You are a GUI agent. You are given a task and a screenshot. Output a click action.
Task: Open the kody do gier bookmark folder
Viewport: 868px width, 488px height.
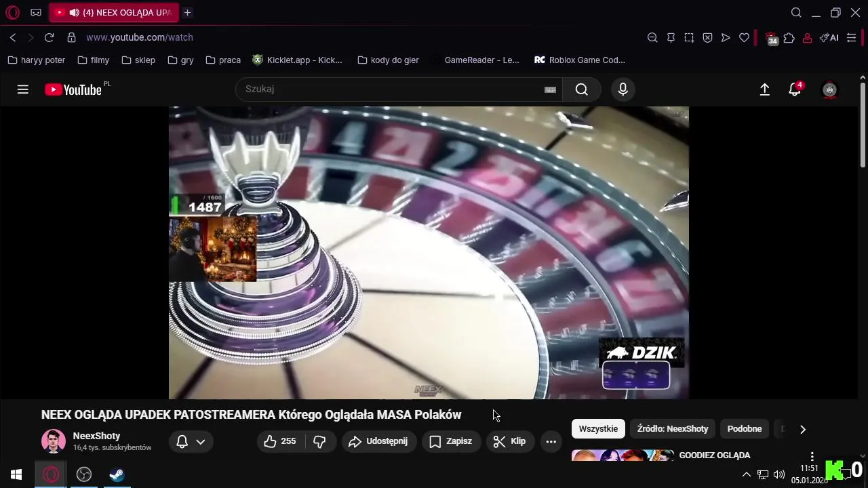click(388, 60)
